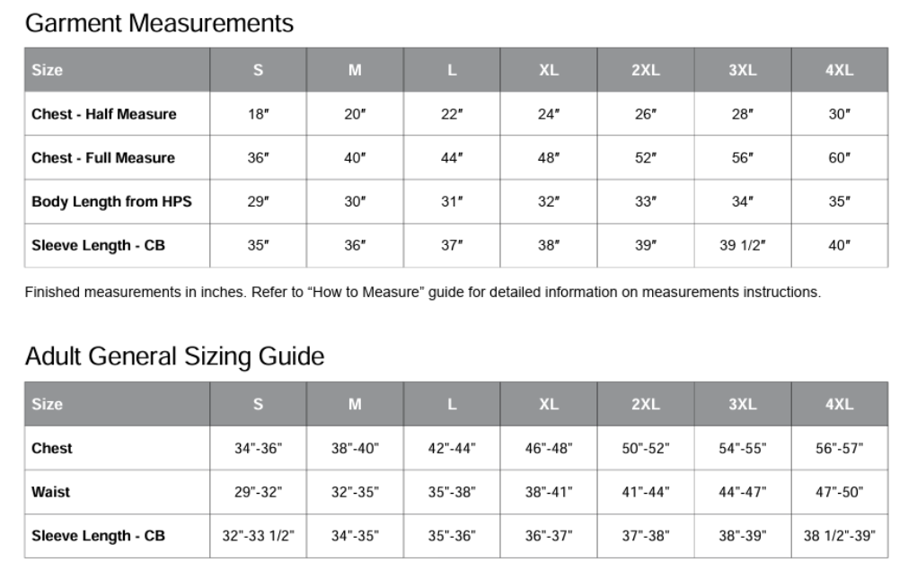
Task: Click the Adult General Sizing Guide heading
Action: coord(174,356)
